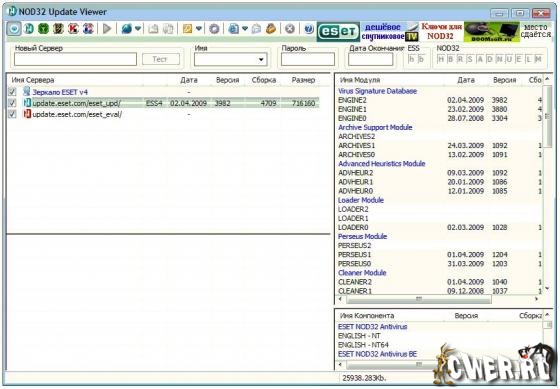This screenshot has height=389, width=560.
Task: Click the blue globe toolbar icon
Action: coord(126,29)
